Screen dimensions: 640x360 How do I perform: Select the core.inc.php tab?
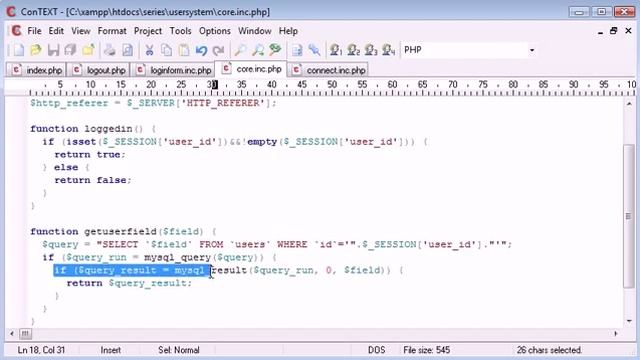tap(251, 69)
